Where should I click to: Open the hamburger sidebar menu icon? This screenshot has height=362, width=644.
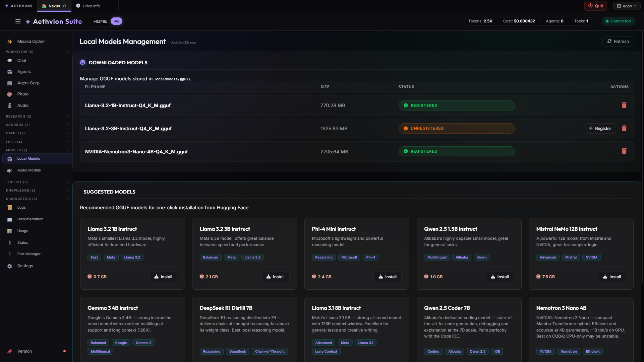pyautogui.click(x=18, y=21)
